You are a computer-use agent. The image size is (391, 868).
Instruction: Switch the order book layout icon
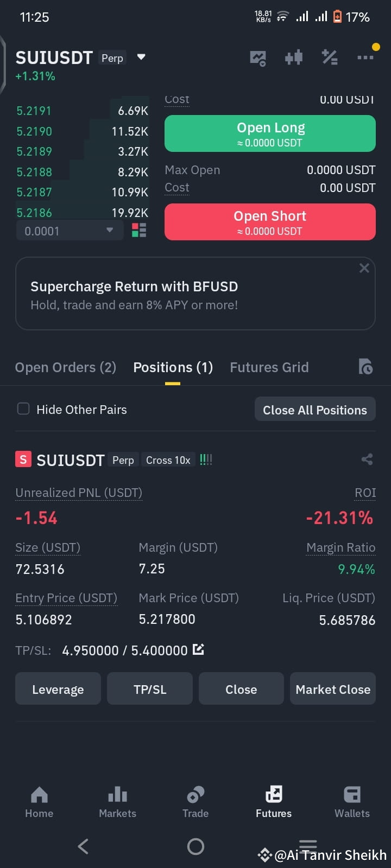point(139,231)
